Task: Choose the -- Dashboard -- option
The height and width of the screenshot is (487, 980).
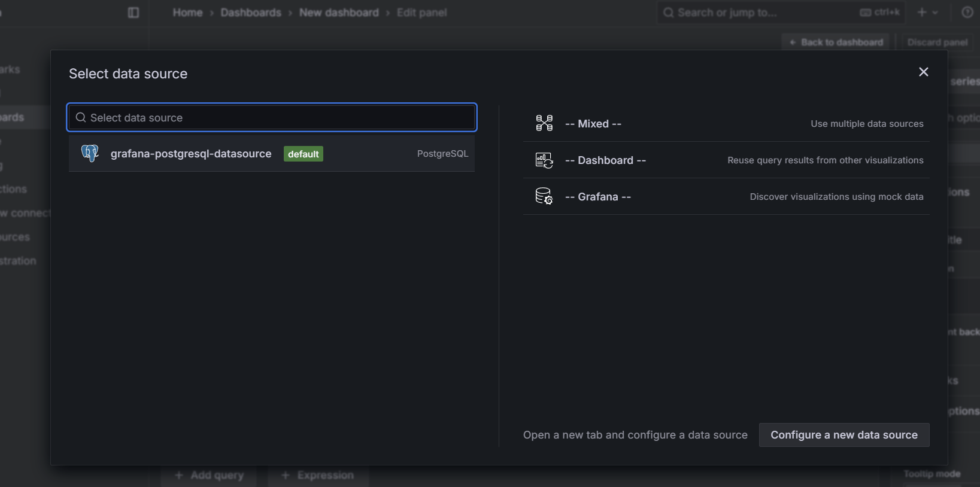Action: (726, 160)
